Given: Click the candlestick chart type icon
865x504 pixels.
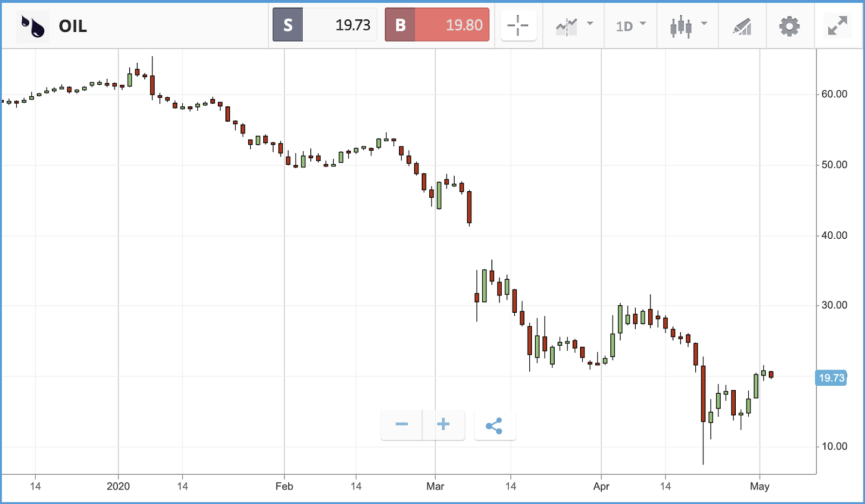Looking at the screenshot, I should (x=681, y=26).
